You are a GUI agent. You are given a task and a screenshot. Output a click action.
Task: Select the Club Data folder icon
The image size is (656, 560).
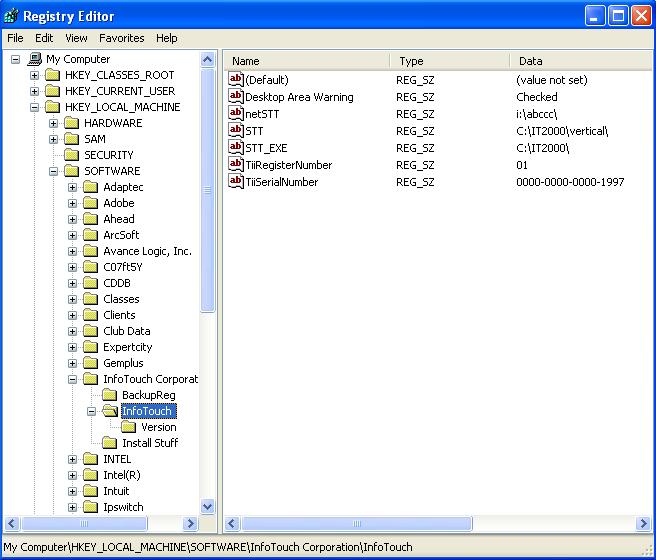pyautogui.click(x=90, y=331)
